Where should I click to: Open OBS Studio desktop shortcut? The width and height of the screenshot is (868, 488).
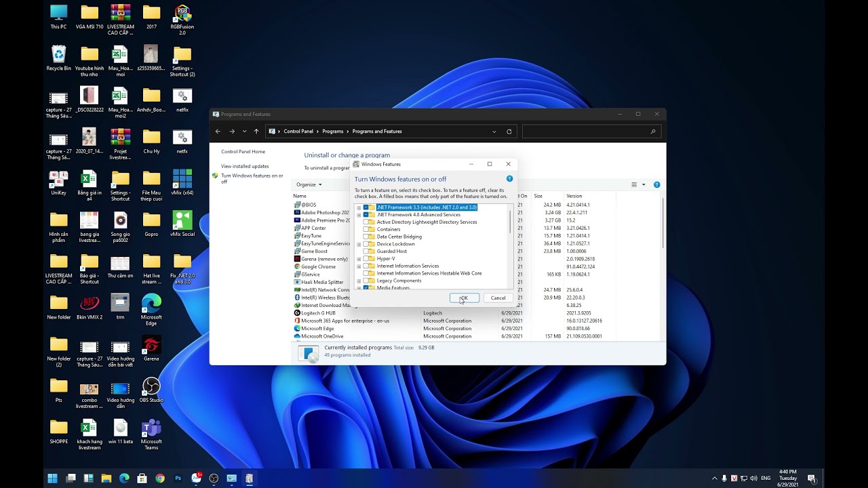coord(151,390)
